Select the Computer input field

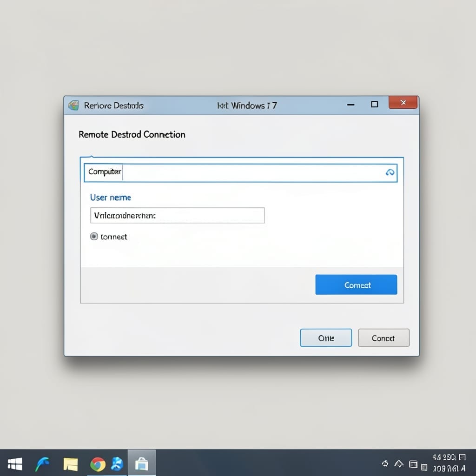click(240, 173)
